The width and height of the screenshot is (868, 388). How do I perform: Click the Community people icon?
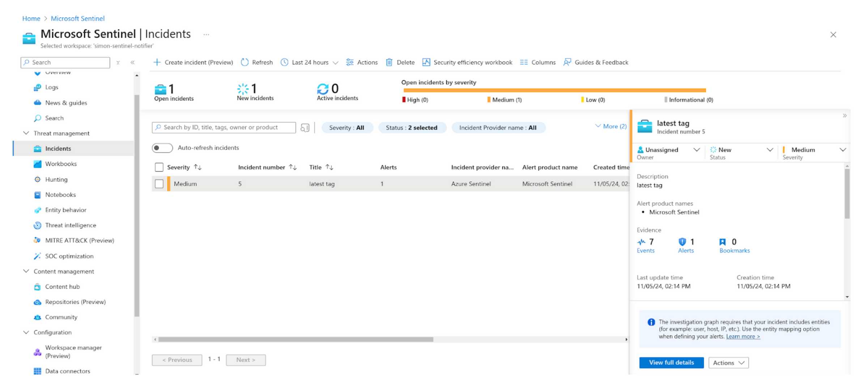pyautogui.click(x=37, y=317)
